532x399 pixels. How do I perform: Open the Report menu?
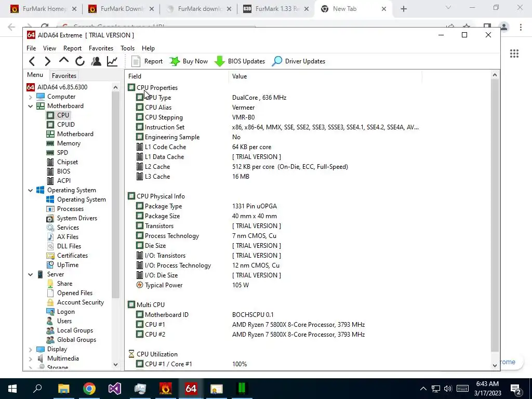pos(72,48)
